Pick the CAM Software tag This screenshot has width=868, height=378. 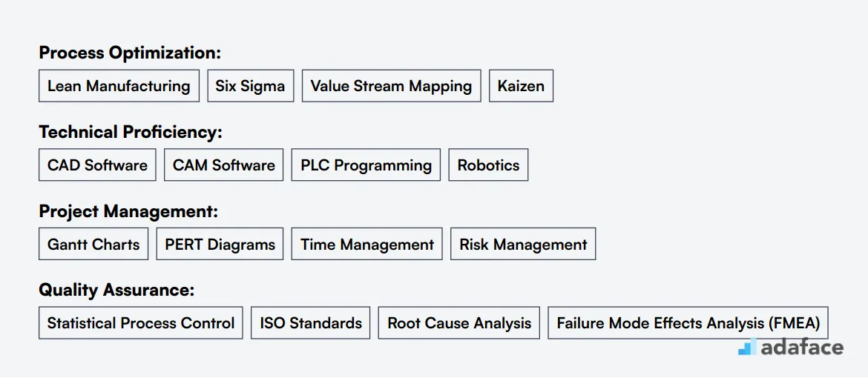pyautogui.click(x=223, y=165)
